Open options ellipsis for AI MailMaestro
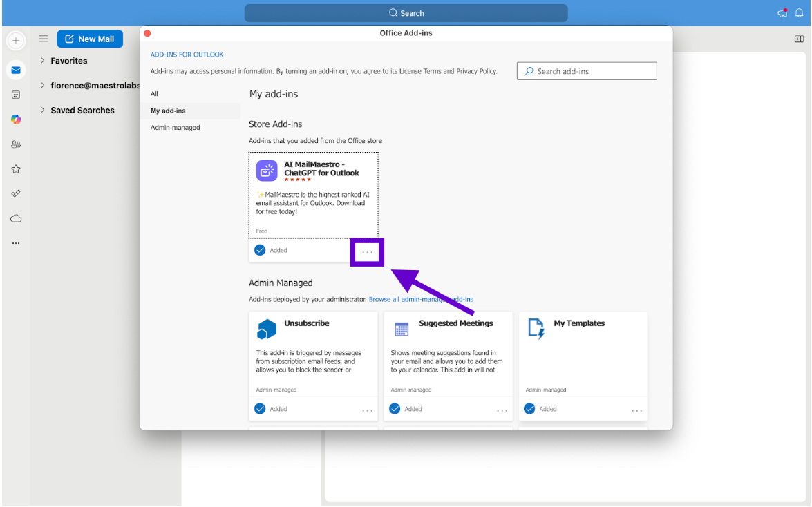The width and height of the screenshot is (812, 507). click(x=367, y=252)
